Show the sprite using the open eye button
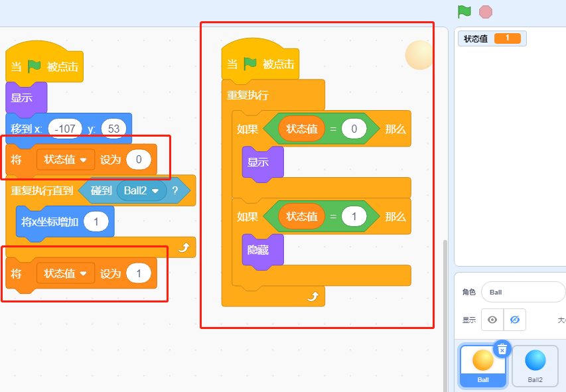Screen dimensions: 566x392 tap(492, 320)
